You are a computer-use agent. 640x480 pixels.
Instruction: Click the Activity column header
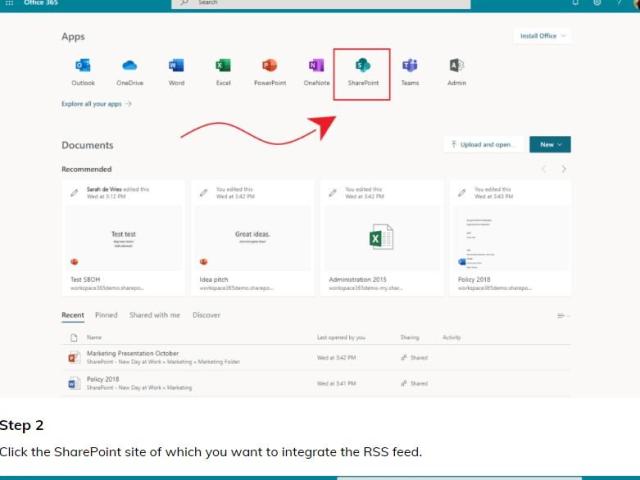point(451,338)
